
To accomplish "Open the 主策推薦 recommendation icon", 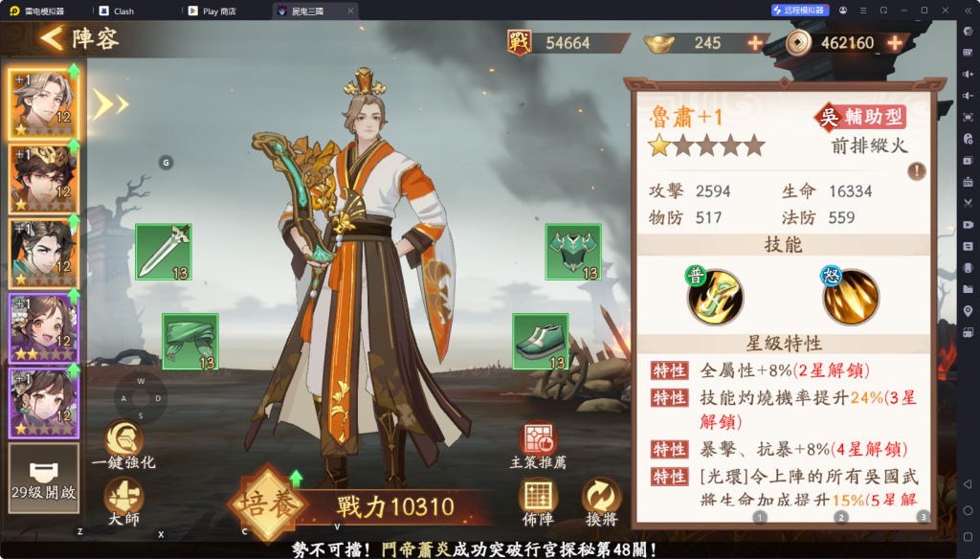I will click(538, 445).
